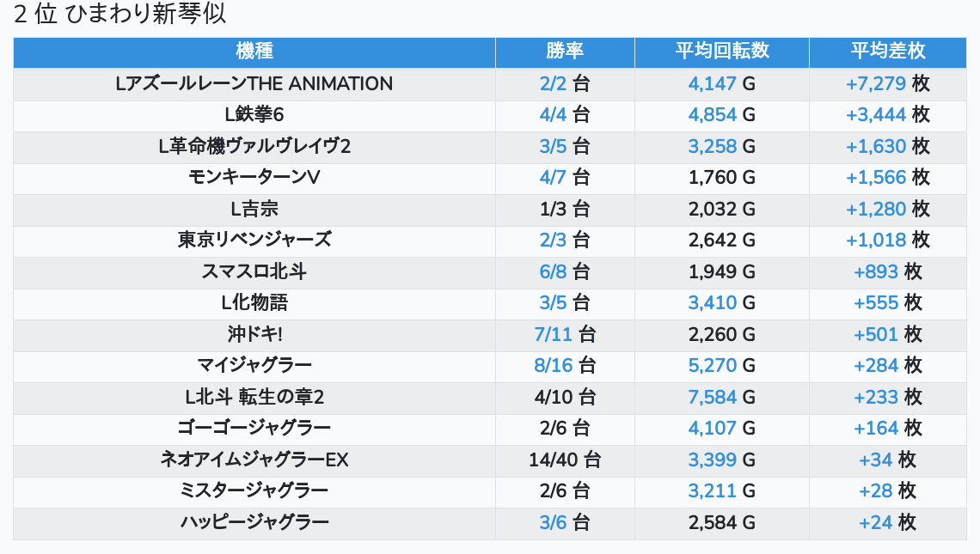Click the 7,584 spins value for L北斗 転生の章2

pos(712,397)
